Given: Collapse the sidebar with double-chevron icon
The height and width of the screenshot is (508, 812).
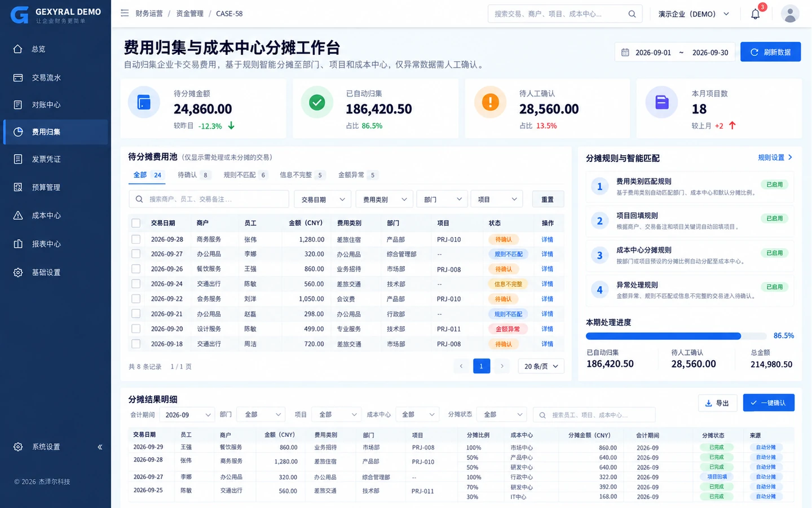Looking at the screenshot, I should click(x=100, y=447).
